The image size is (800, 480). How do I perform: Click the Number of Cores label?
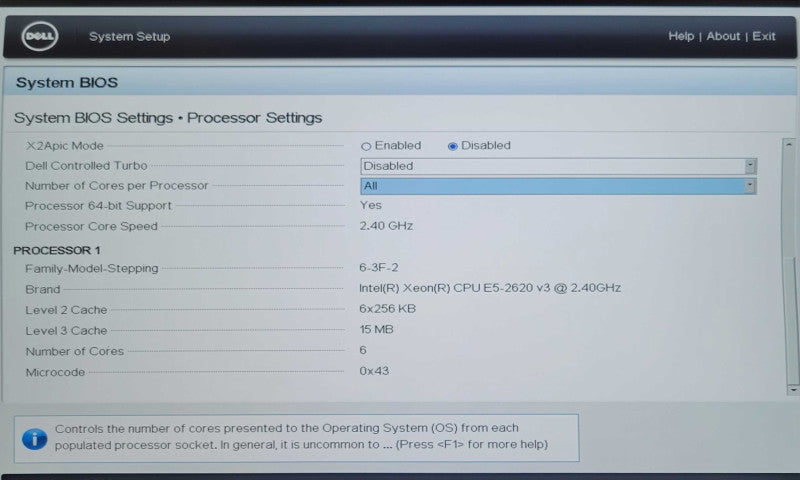[x=74, y=351]
